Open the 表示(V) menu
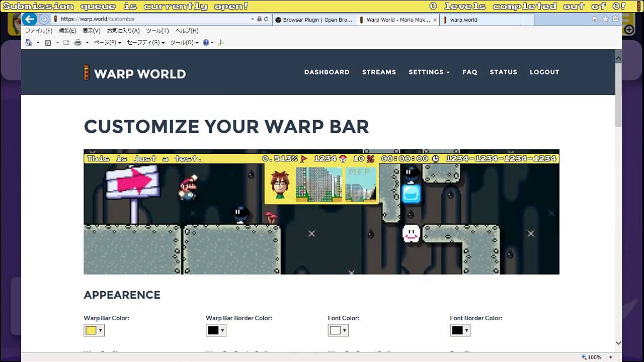This screenshot has width=644, height=362. tap(92, 31)
